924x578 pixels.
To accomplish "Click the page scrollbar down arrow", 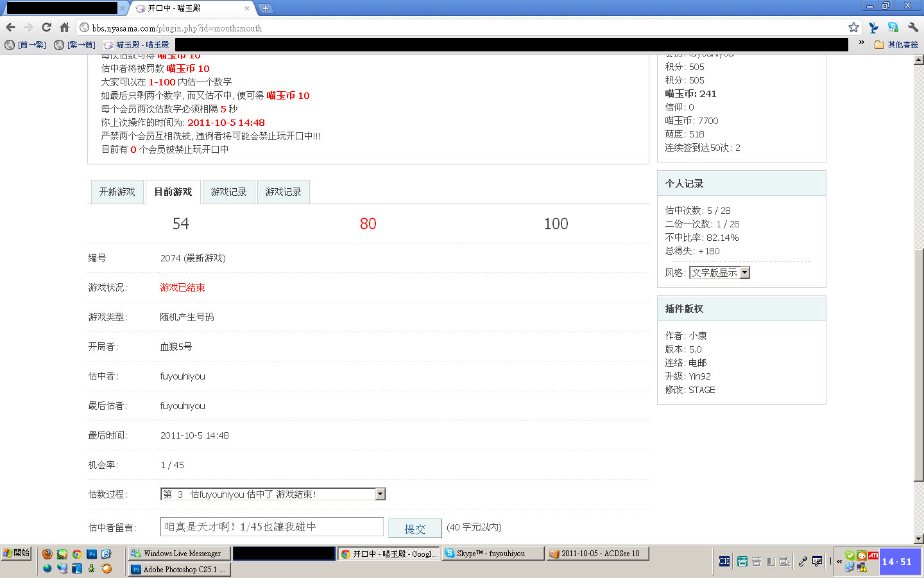I will 918,538.
